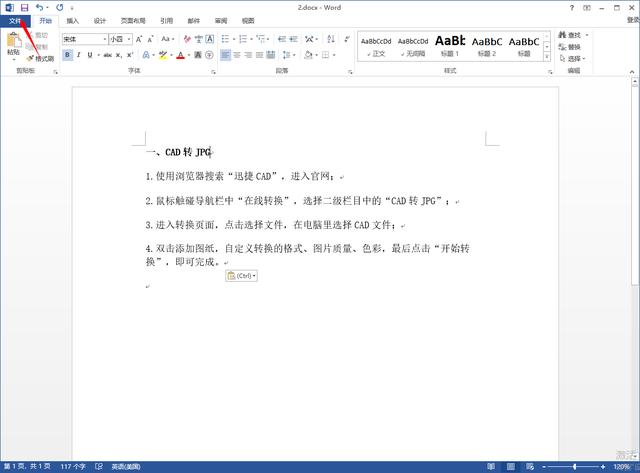Click the Text Effects icon
Screen dimensions: 640x473
[146, 55]
